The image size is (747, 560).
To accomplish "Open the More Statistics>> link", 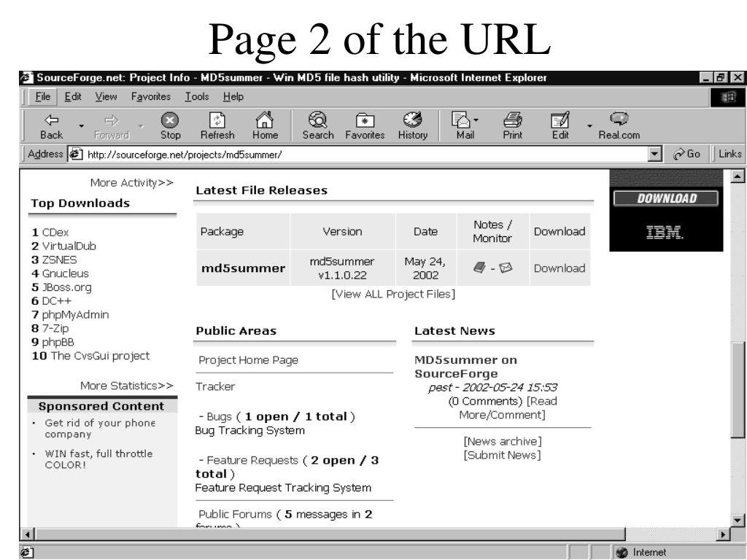I will 126,386.
